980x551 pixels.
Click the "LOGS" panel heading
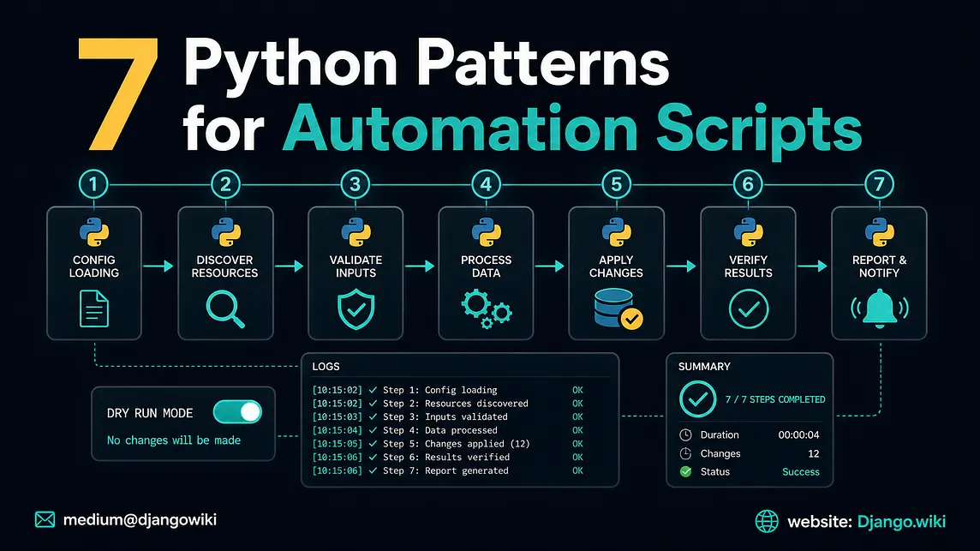tap(326, 367)
